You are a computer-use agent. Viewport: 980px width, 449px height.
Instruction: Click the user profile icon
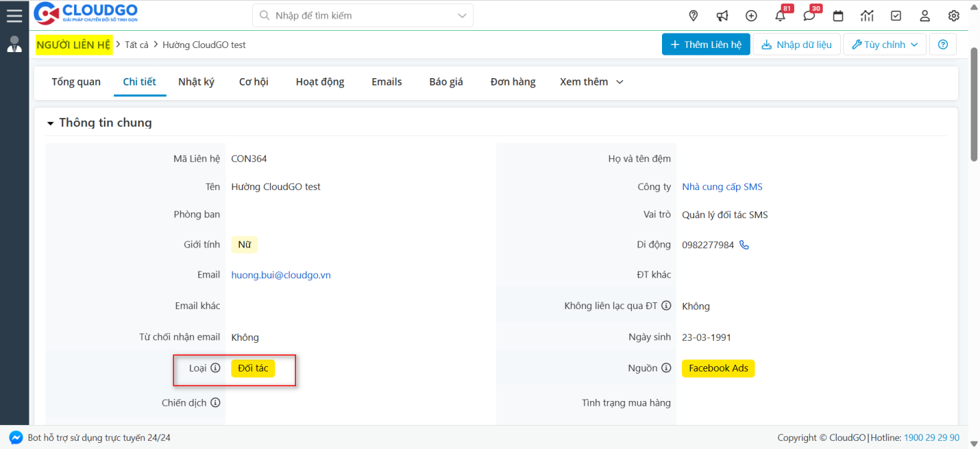coord(924,15)
